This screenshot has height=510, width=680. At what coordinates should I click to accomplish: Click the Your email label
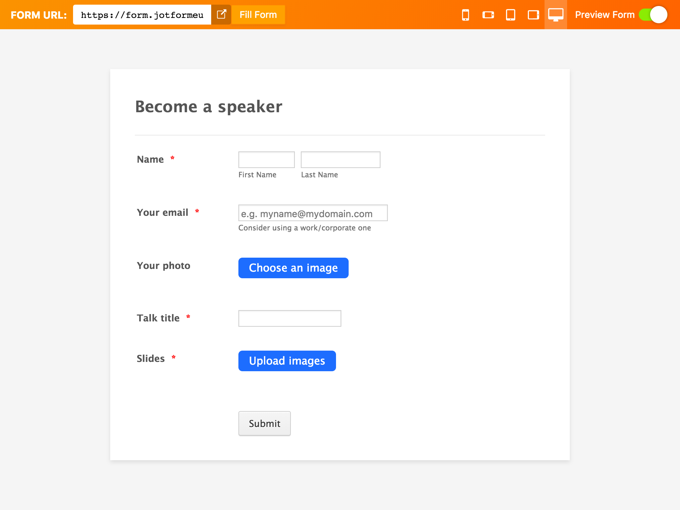[162, 213]
